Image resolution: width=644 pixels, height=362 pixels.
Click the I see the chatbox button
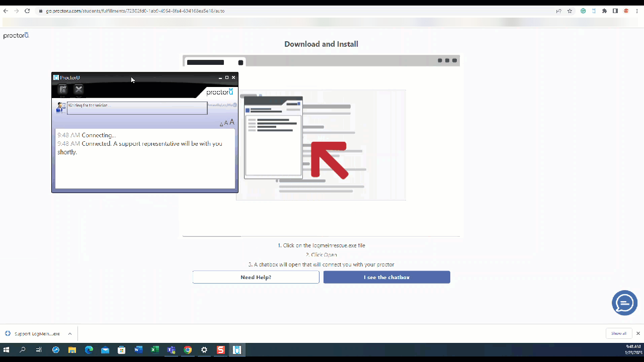(386, 277)
